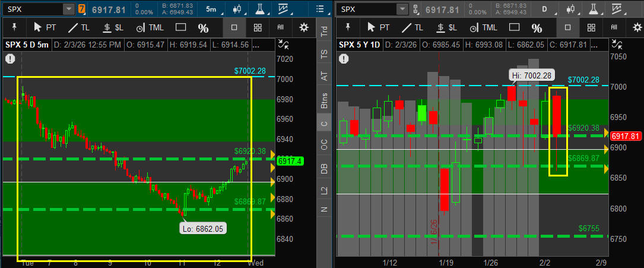Screen dimensions: 644x268
Task: Open the Trd side tab
Action: click(x=324, y=31)
